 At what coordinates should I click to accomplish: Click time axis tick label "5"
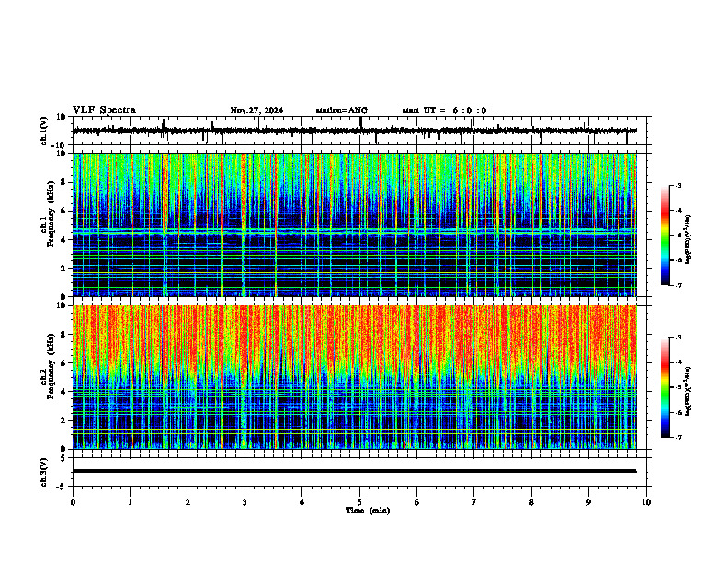(359, 502)
